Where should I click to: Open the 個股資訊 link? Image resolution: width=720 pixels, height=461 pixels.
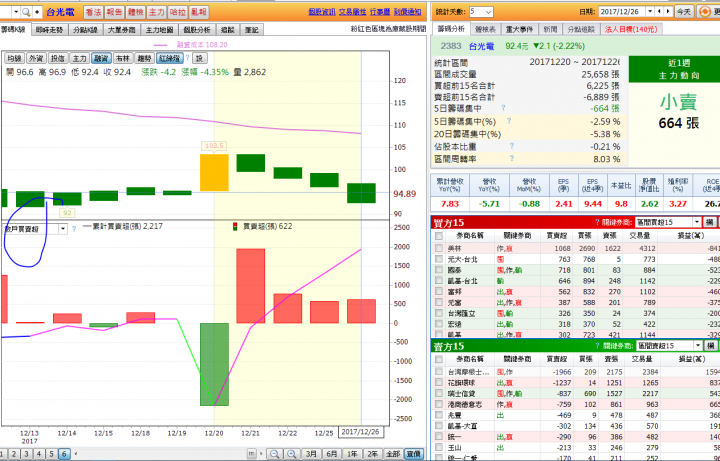tap(322, 12)
